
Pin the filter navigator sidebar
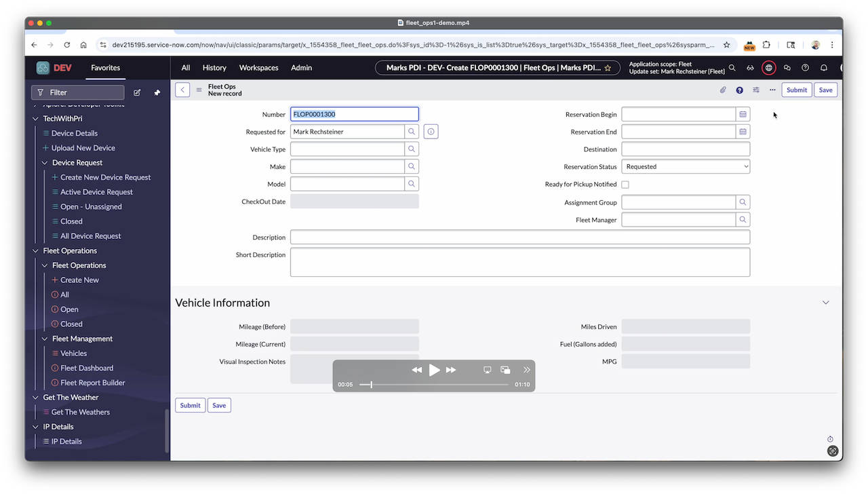point(157,92)
